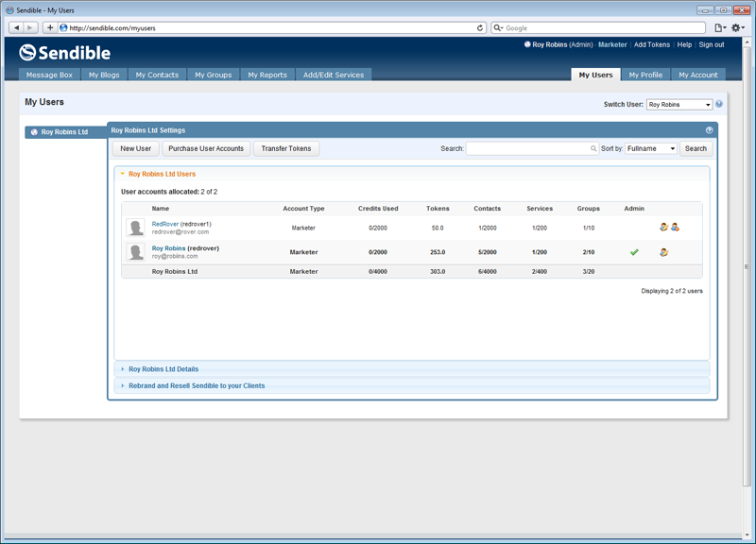Image resolution: width=756 pixels, height=544 pixels.
Task: Open RedRover user name link
Action: pos(164,224)
